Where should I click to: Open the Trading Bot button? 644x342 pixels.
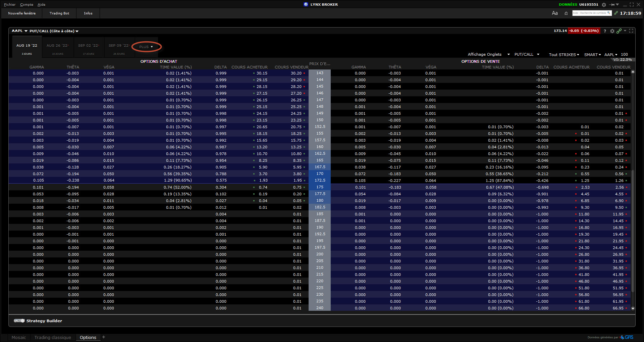(59, 13)
